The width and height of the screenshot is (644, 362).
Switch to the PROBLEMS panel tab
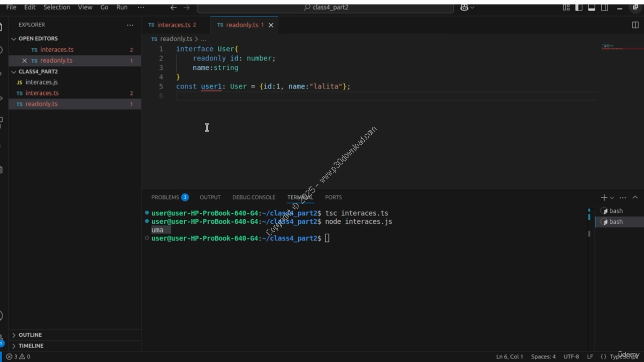(x=170, y=197)
